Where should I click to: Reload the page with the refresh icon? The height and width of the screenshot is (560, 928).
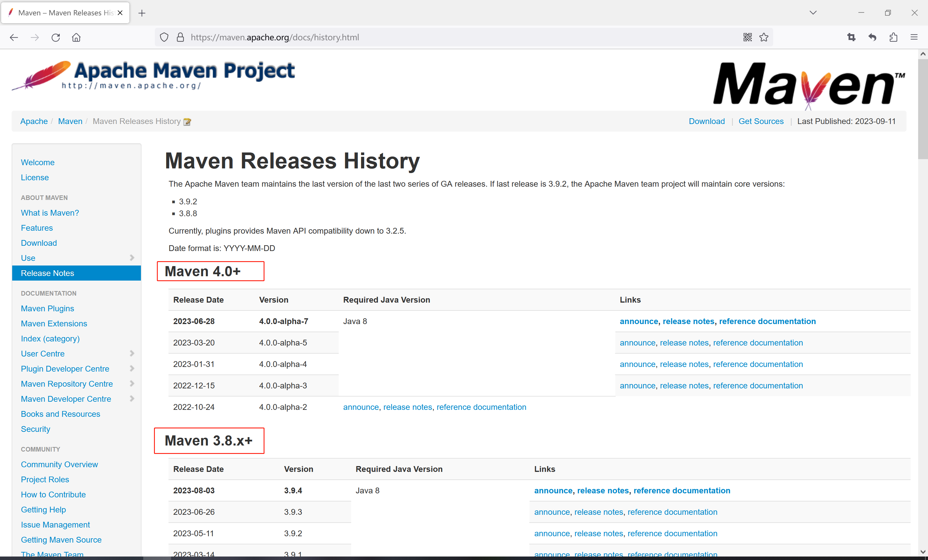pyautogui.click(x=56, y=37)
